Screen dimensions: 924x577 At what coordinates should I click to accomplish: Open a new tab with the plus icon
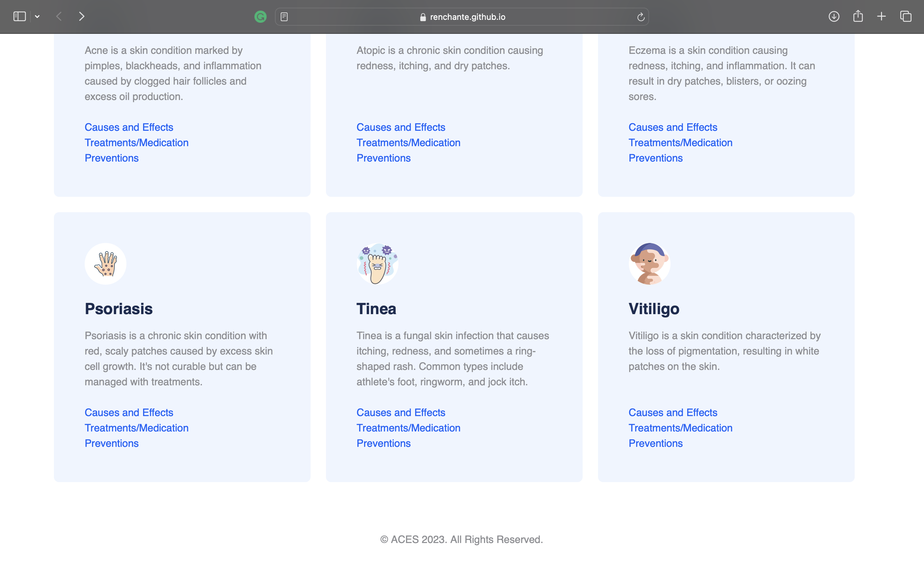[882, 16]
